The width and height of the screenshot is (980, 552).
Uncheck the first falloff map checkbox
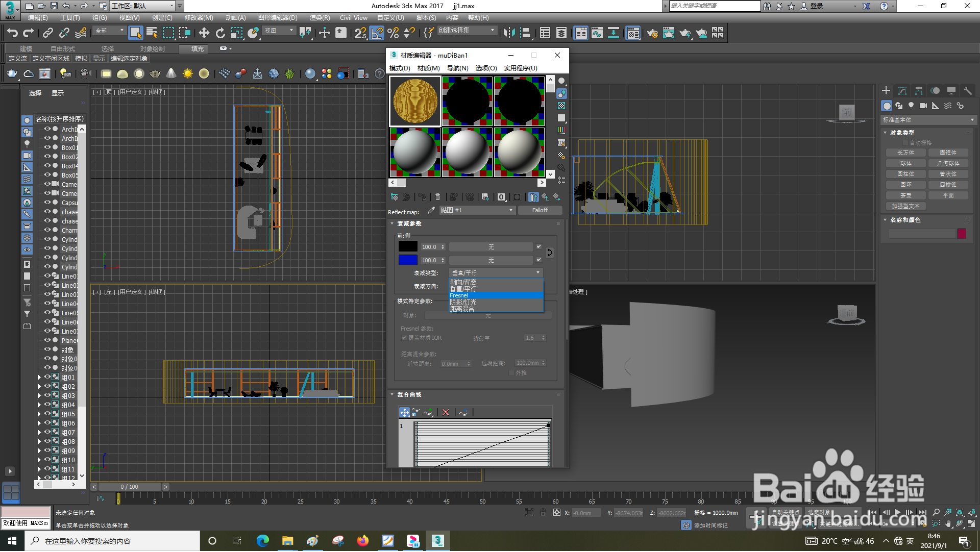click(538, 246)
